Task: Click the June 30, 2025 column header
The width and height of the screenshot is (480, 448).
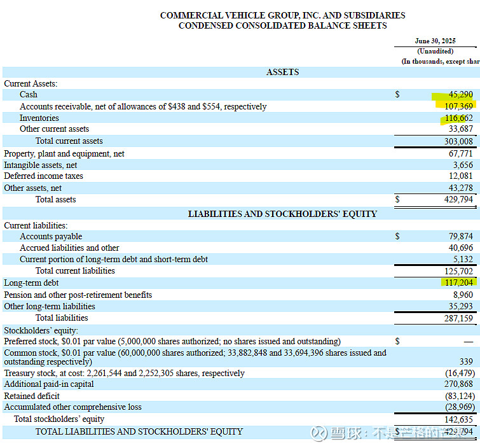Action: click(435, 41)
